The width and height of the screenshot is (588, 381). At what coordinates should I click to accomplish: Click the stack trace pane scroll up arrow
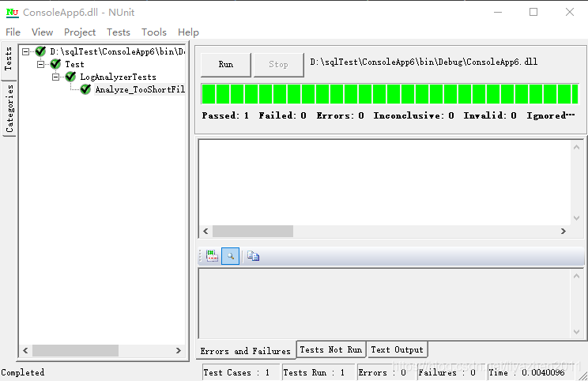point(576,276)
